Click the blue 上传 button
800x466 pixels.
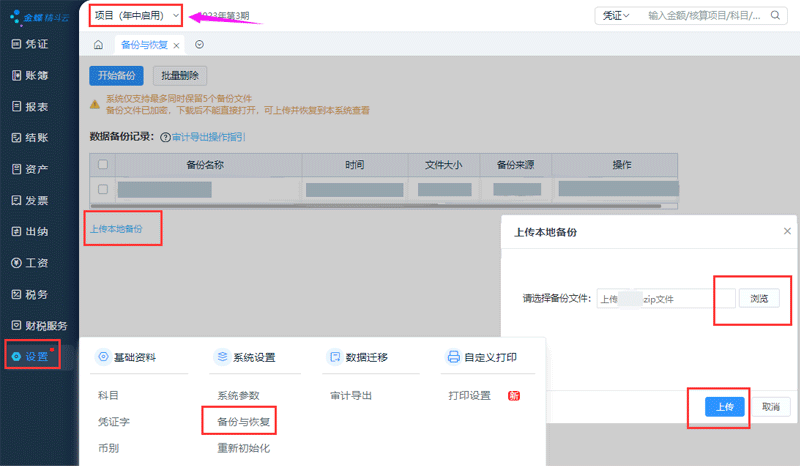click(724, 407)
